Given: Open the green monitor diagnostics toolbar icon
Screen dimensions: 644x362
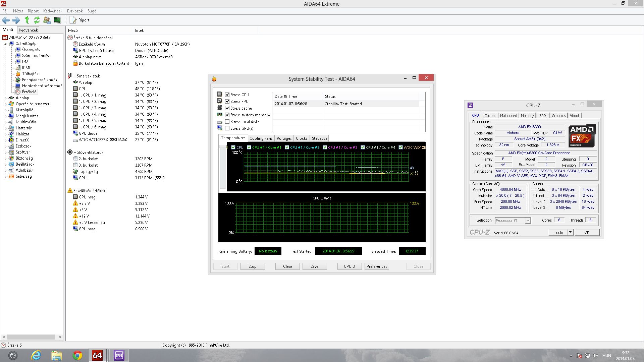Looking at the screenshot, I should click(x=57, y=20).
